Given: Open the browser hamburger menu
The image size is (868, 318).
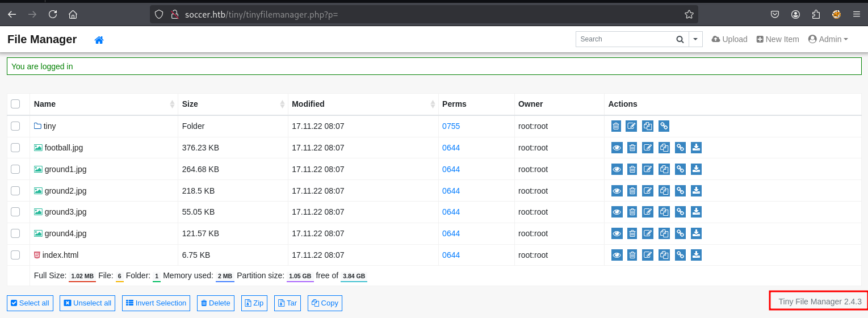Looking at the screenshot, I should (857, 14).
